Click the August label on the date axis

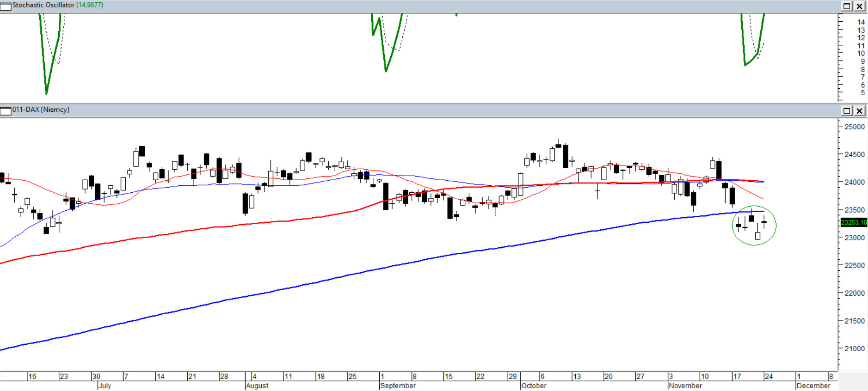[x=257, y=386]
